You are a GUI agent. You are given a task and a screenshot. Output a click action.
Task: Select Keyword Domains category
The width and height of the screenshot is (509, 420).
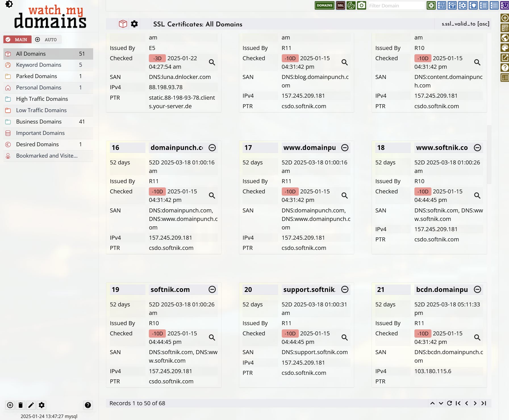[48, 65]
